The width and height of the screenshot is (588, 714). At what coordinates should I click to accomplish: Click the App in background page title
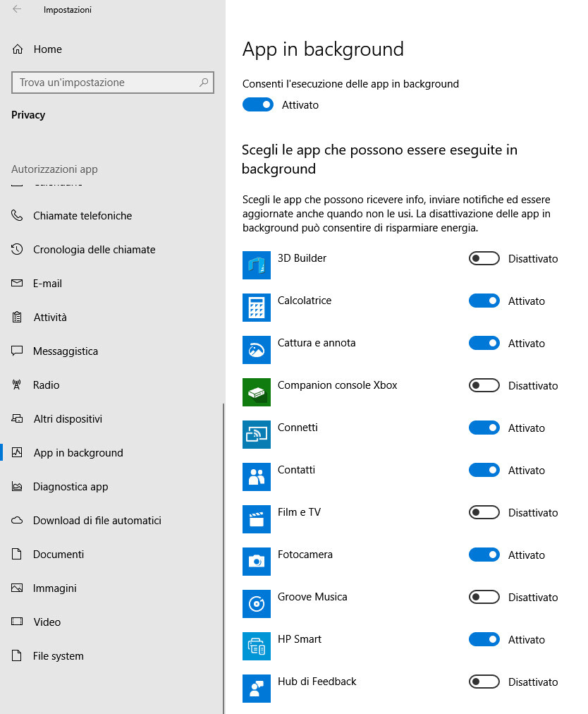pyautogui.click(x=323, y=49)
